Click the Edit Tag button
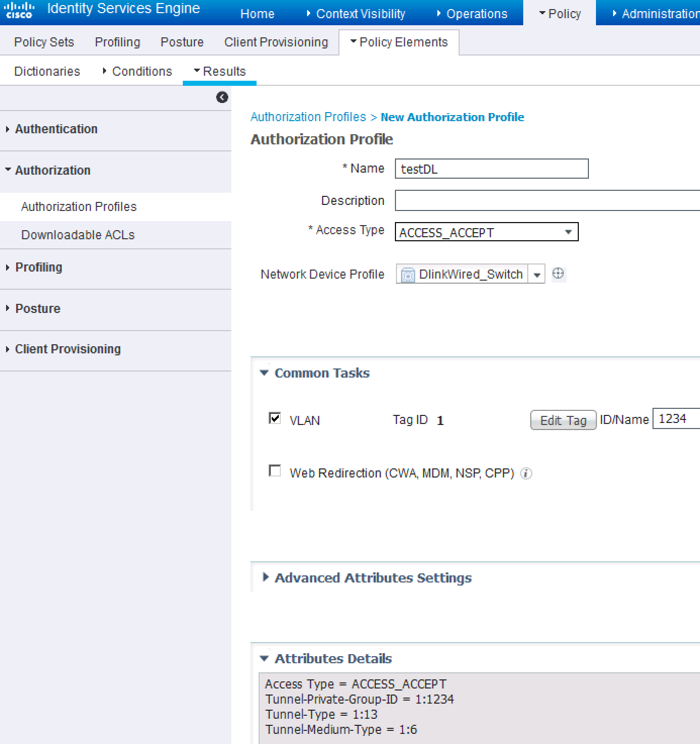This screenshot has height=744, width=700. pos(563,420)
